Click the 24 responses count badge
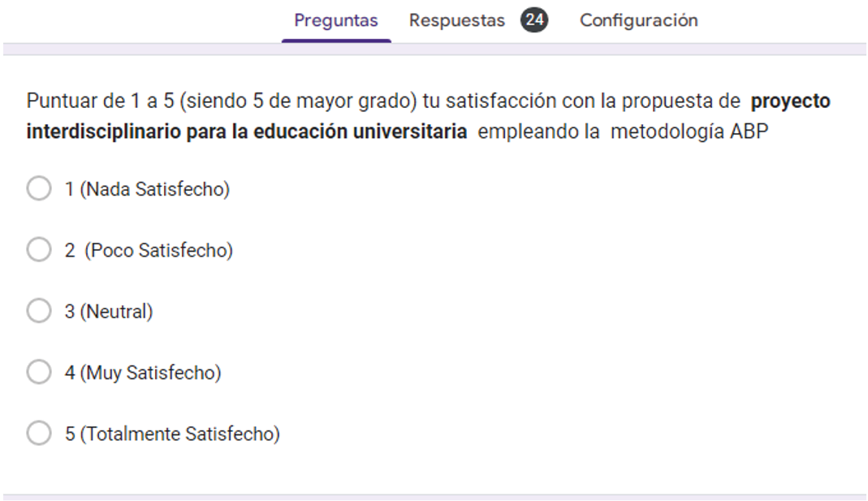The image size is (868, 501). 533,20
